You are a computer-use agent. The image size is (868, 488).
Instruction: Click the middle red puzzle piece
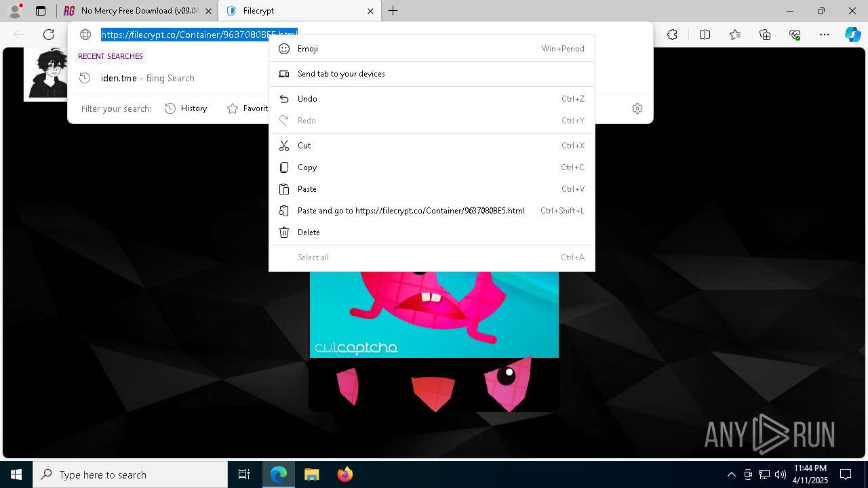click(433, 394)
